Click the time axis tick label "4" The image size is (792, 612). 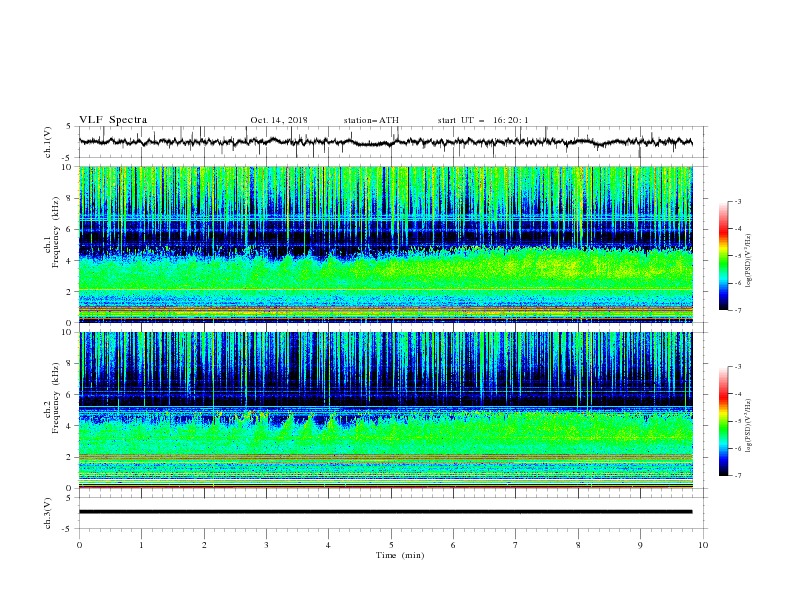pyautogui.click(x=328, y=545)
